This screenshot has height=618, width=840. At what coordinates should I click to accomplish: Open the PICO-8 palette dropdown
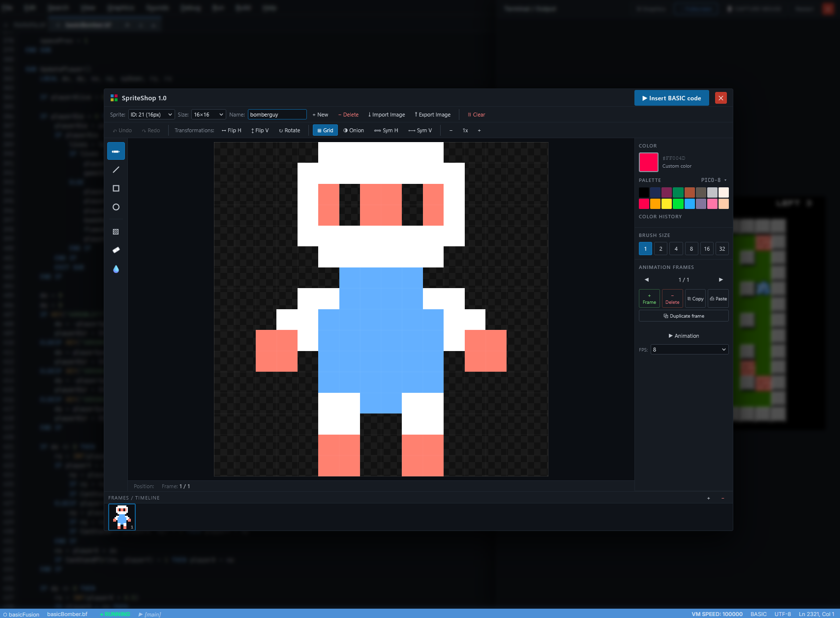click(x=714, y=180)
